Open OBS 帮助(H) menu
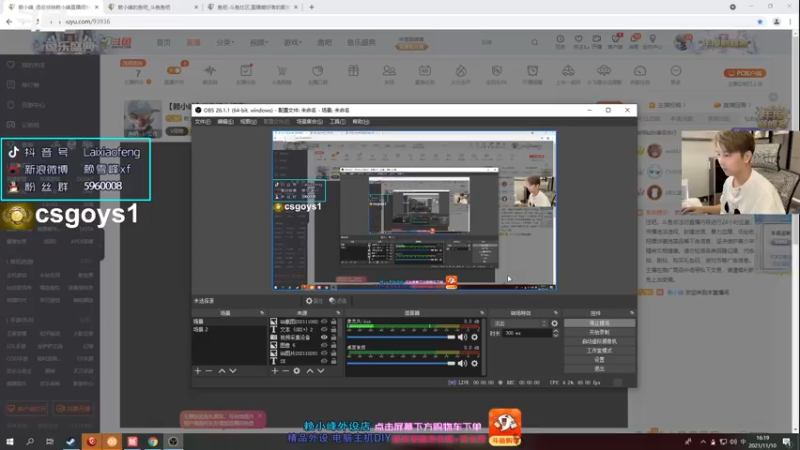The image size is (800, 450). click(x=361, y=122)
